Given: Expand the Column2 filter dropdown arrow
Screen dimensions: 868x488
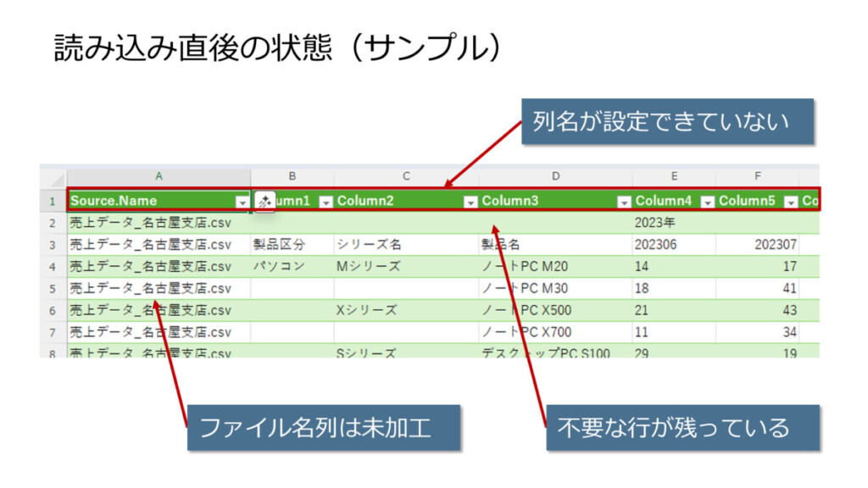Looking at the screenshot, I should click(470, 202).
